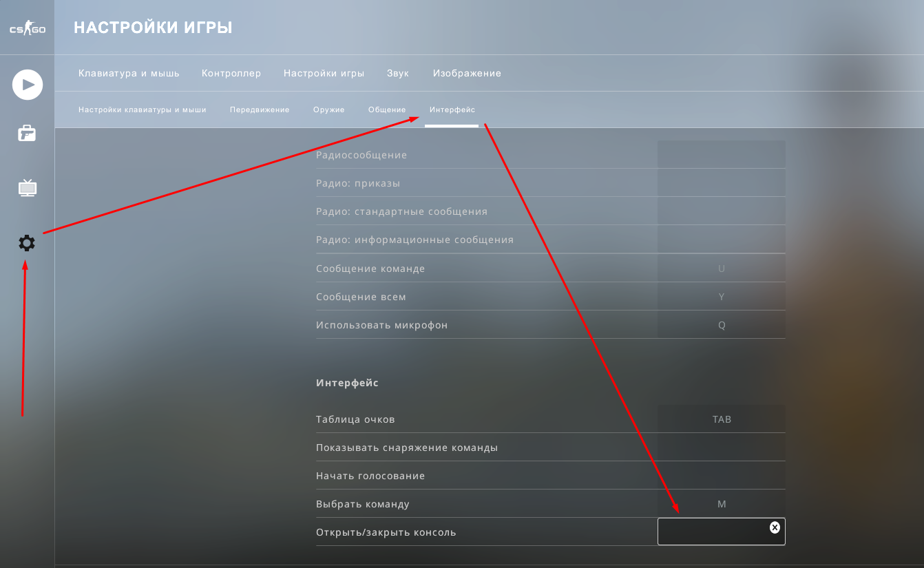
Task: Click the CS:GO logo icon
Action: pos(28,30)
